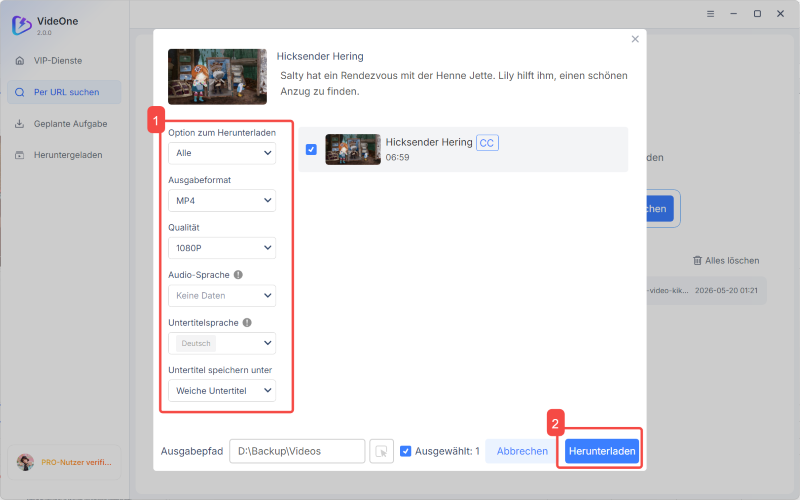Click the episode description text starting with Salty
The width and height of the screenshot is (800, 500).
click(454, 84)
